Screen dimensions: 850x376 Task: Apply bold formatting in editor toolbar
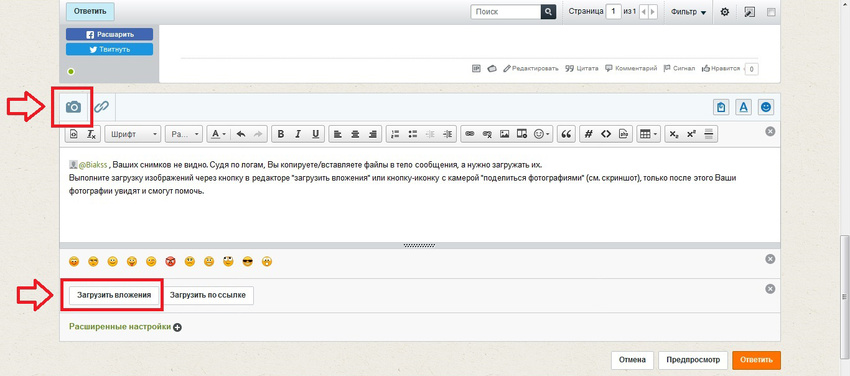pyautogui.click(x=280, y=134)
